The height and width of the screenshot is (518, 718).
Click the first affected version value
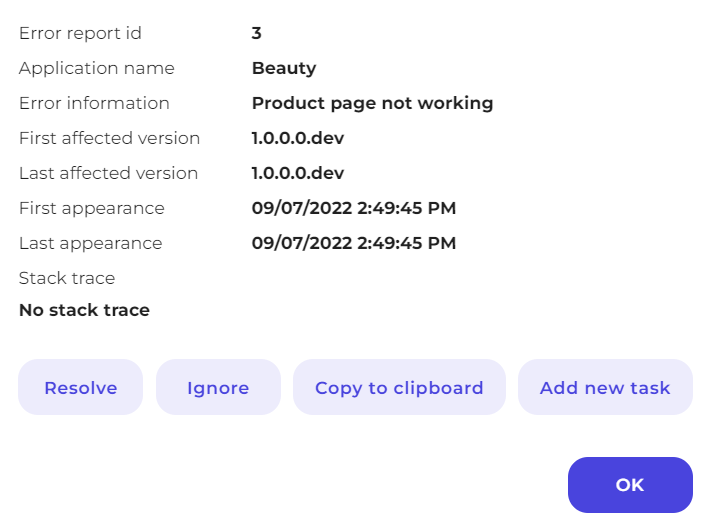[298, 138]
